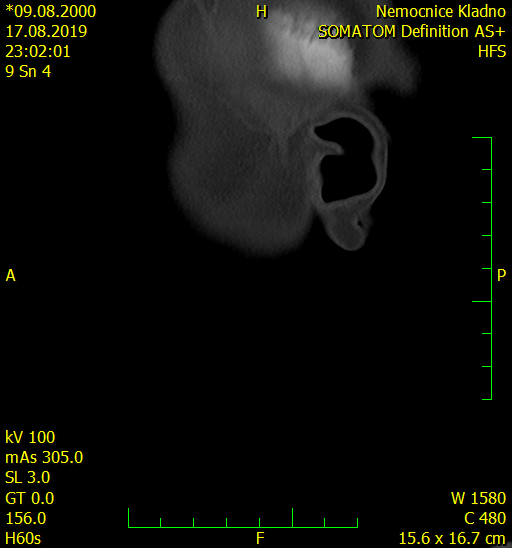Screen dimensions: 512x548
Task: Click the acquisition time 23:02:01 label
Action: click(38, 52)
